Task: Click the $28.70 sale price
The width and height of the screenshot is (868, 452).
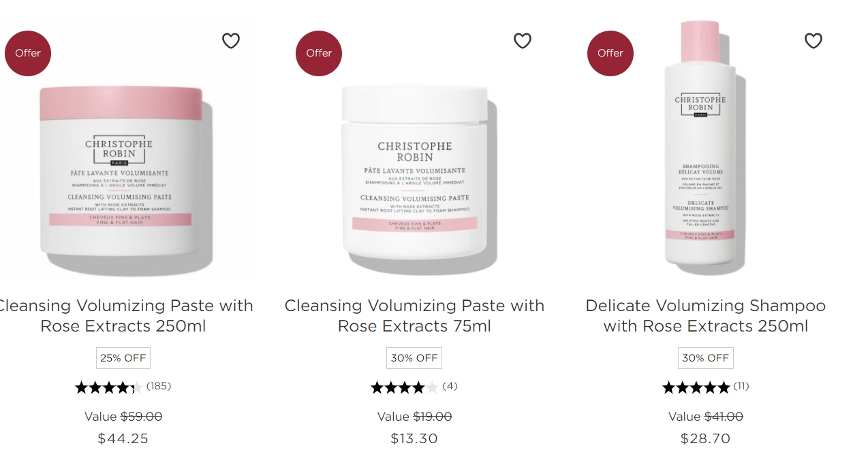Action: 706,438
